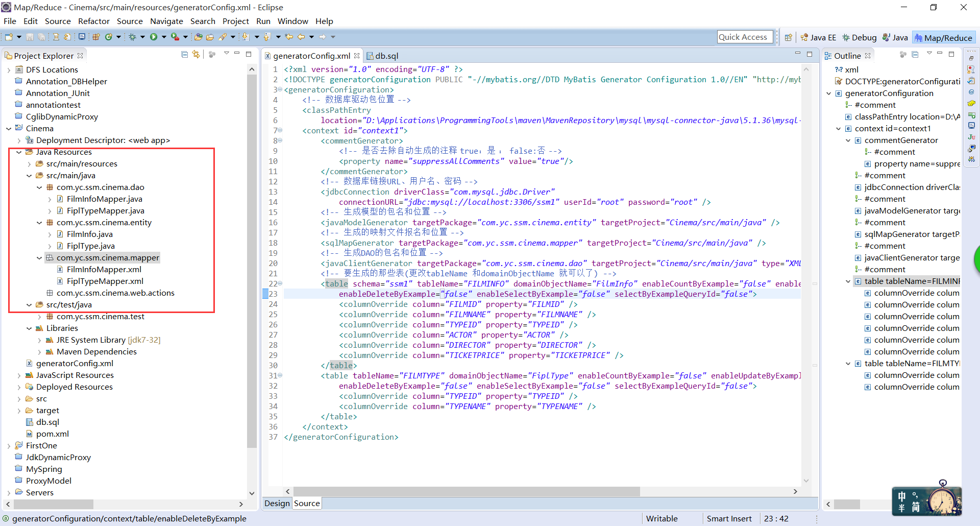Collapse the Cinema project node
980x526 pixels.
point(9,129)
